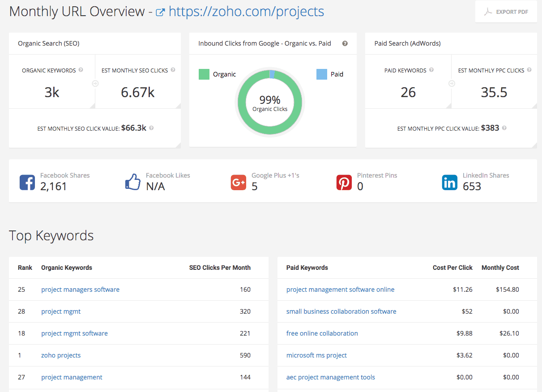Open 'aec project management tools' paid keyword
Screen dimensions: 542x392
(331, 377)
